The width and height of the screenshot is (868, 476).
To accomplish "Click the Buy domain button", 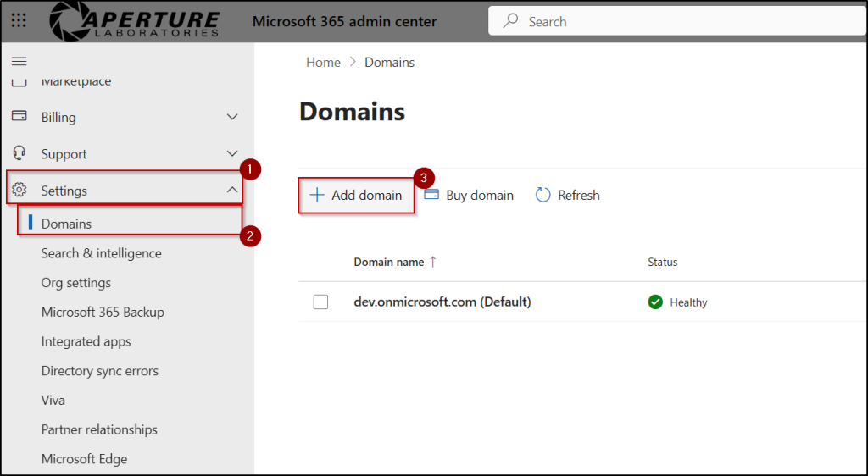I will (469, 195).
